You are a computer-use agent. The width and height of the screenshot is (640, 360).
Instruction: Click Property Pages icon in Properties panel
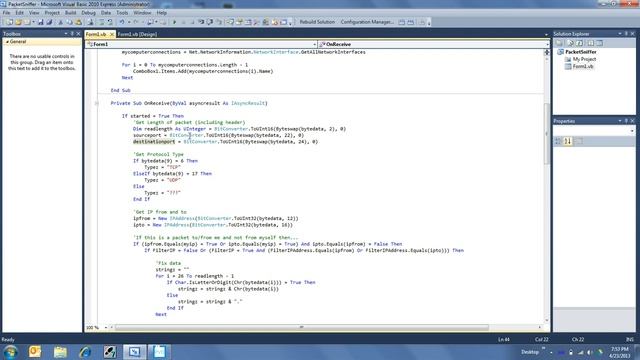pos(579,141)
